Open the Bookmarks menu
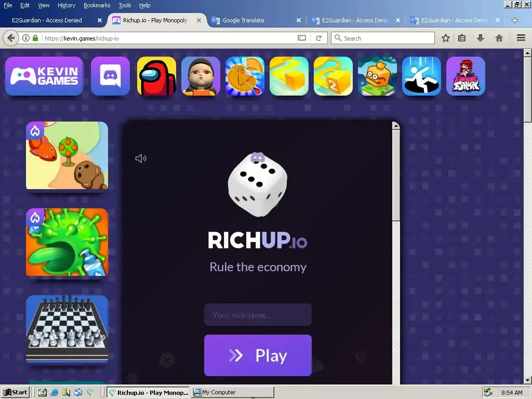The height and width of the screenshot is (399, 532). (x=97, y=5)
